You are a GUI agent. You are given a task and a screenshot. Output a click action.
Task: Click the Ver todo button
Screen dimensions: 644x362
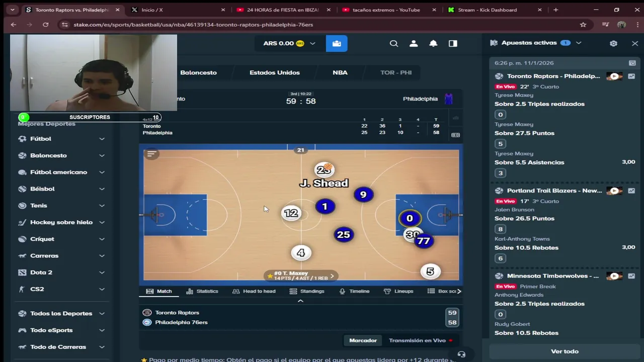(x=565, y=351)
